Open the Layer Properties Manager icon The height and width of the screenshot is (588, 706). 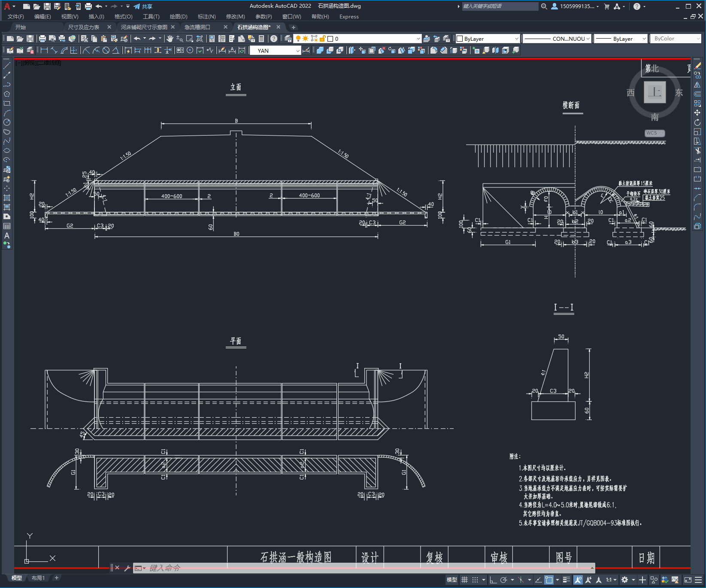pyautogui.click(x=288, y=39)
